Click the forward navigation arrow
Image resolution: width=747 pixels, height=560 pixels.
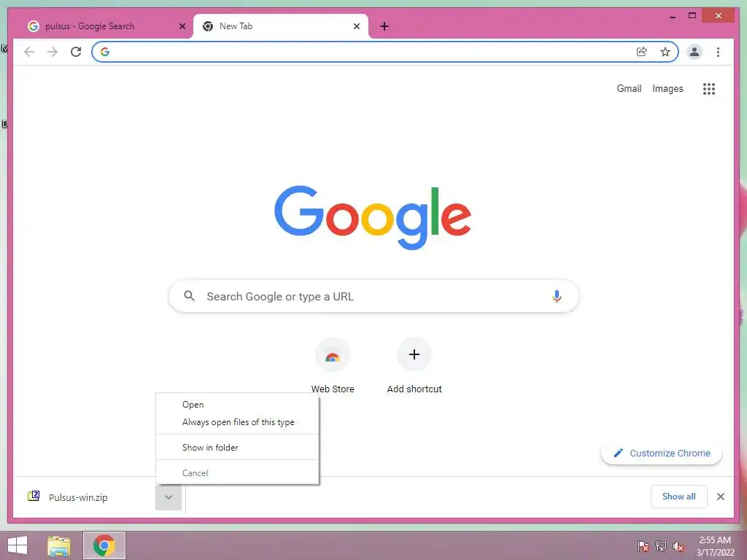[53, 52]
